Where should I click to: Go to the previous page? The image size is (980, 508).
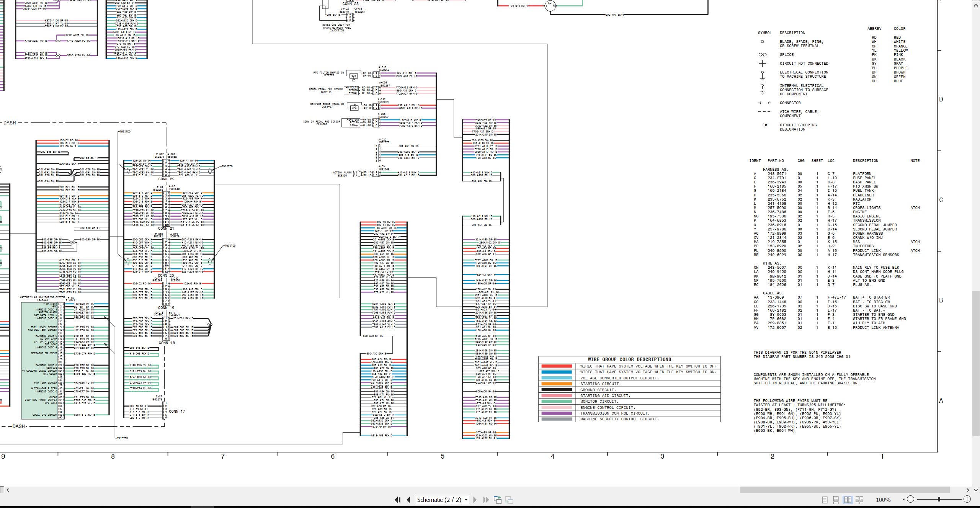[408, 500]
